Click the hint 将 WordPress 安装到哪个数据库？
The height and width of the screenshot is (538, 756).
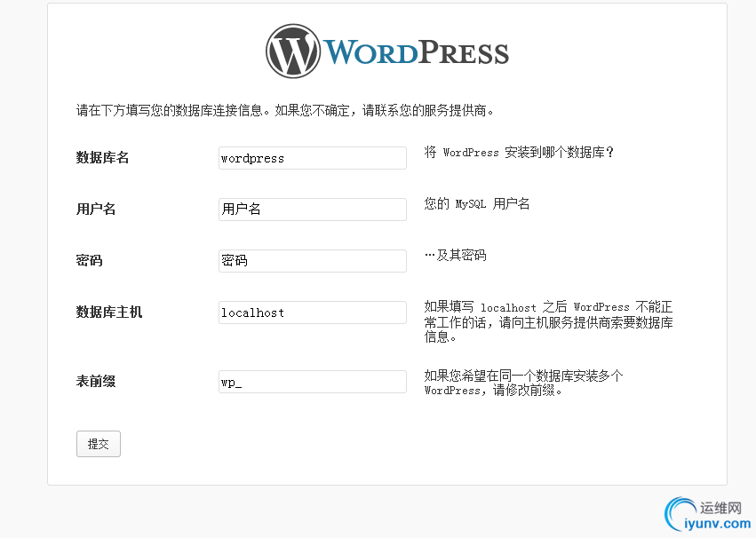[520, 153]
